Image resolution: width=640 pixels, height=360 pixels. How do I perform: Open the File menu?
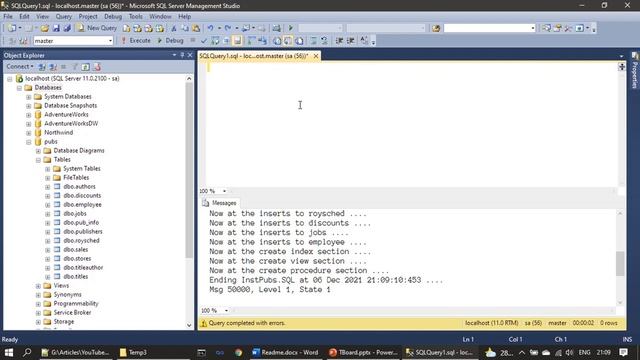tap(8, 16)
